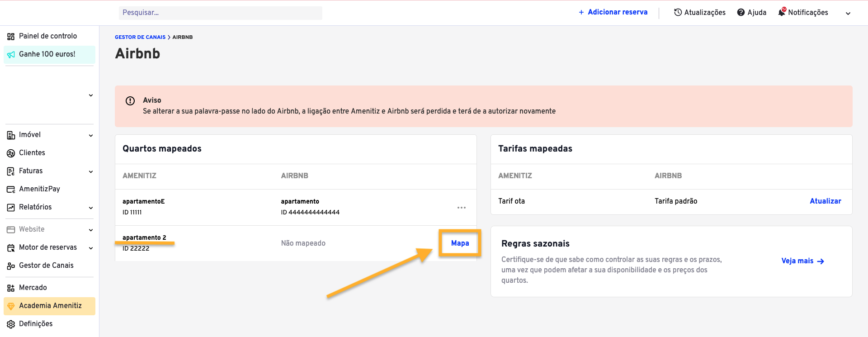The height and width of the screenshot is (337, 868).
Task: Click the Definições gear icon
Action: pos(11,324)
